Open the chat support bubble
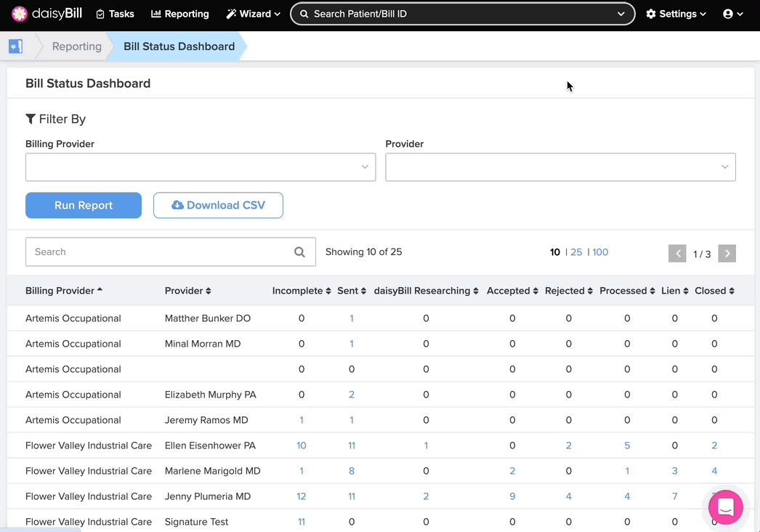The image size is (760, 532). (x=726, y=507)
